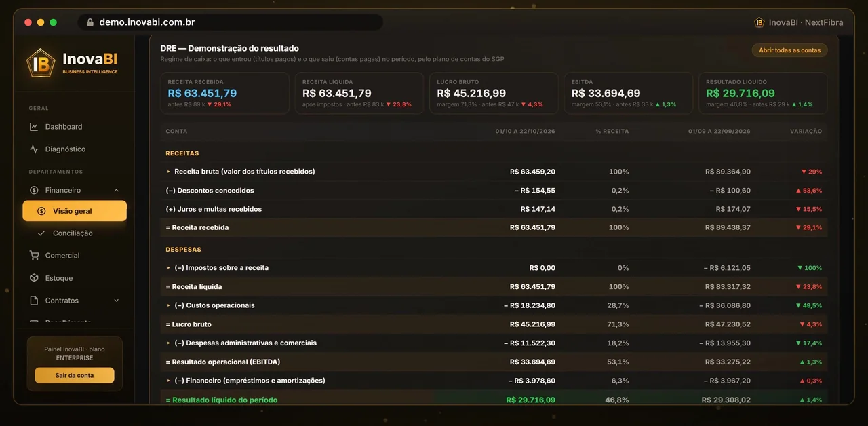Click the Diagnóstico pulse icon
Screen dimensions: 868x426
(x=34, y=149)
